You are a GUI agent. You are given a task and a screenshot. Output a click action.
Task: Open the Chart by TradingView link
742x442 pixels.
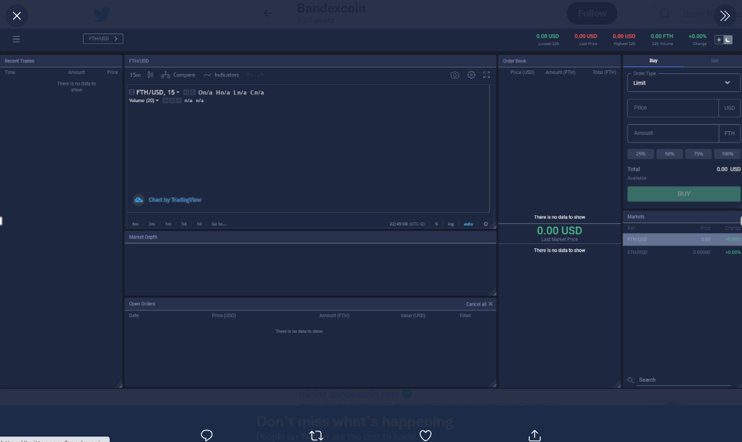coord(175,200)
